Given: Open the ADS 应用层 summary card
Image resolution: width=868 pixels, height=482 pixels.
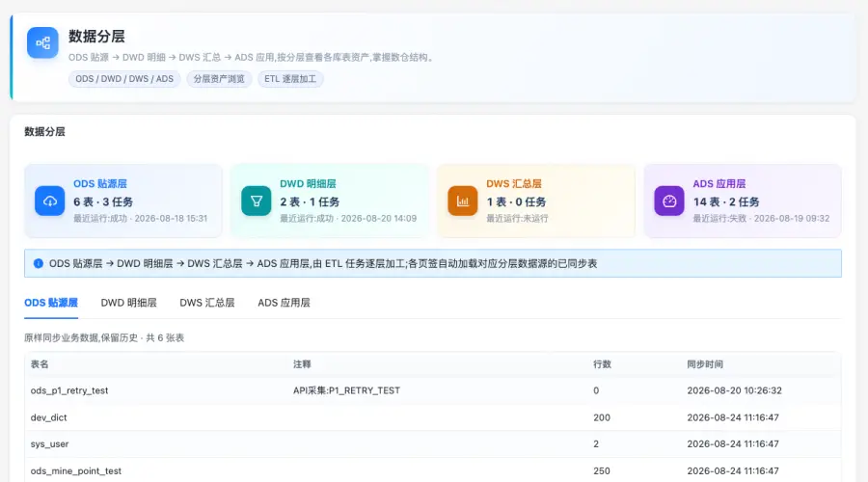Looking at the screenshot, I should (x=743, y=201).
